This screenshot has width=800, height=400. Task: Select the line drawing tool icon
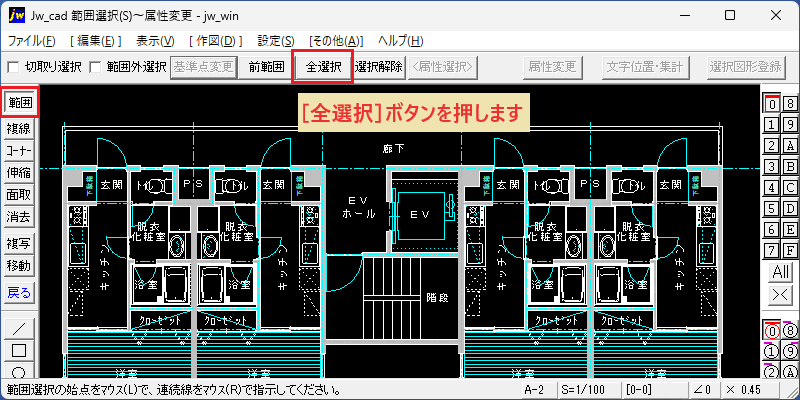click(19, 328)
